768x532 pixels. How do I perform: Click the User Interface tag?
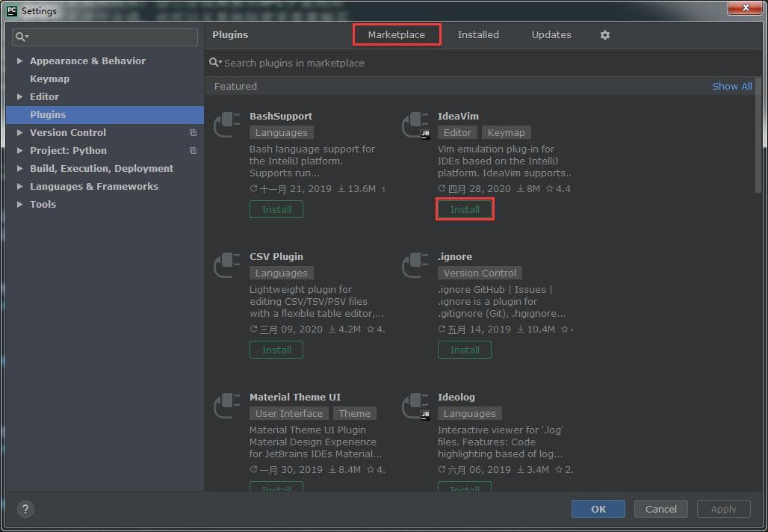(288, 413)
